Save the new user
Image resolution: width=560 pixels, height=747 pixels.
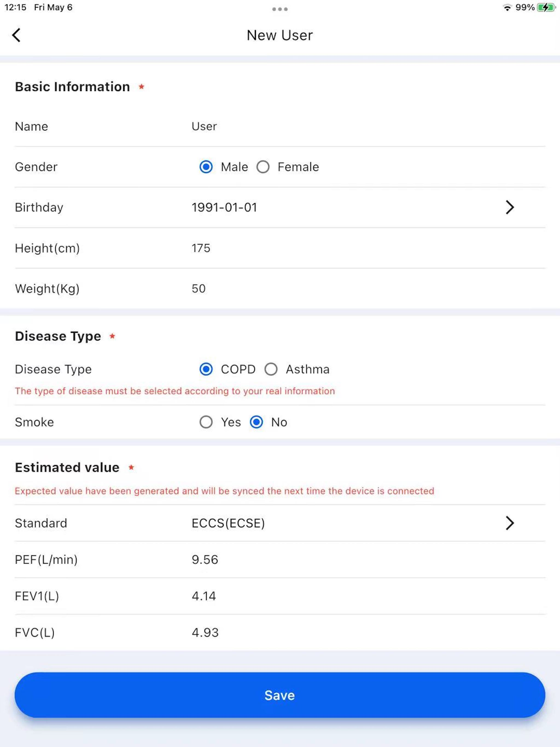click(x=280, y=695)
